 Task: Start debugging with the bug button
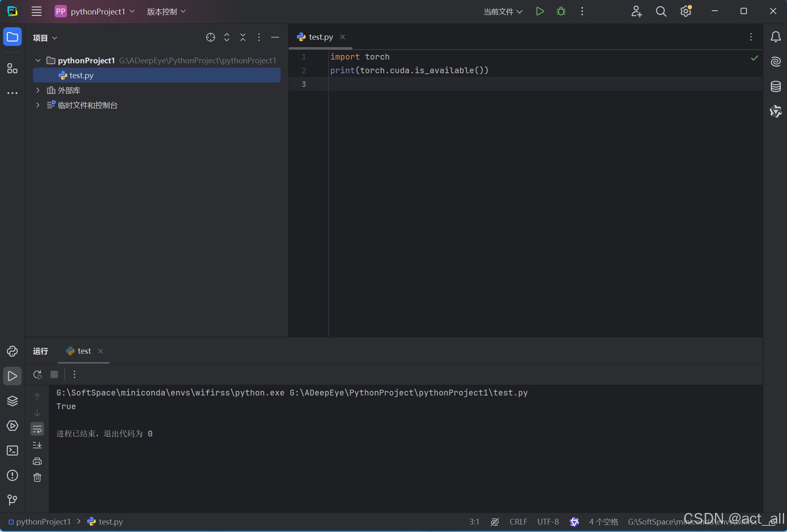point(561,11)
